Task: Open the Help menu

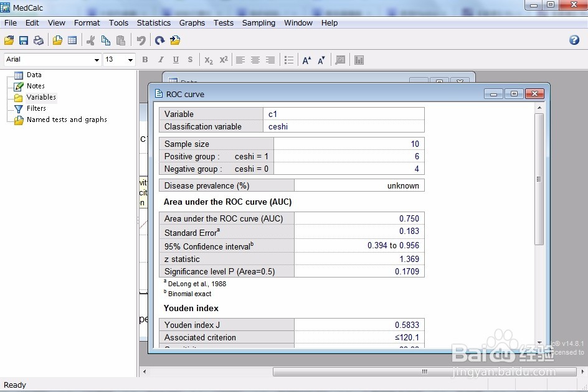Action: pos(330,23)
